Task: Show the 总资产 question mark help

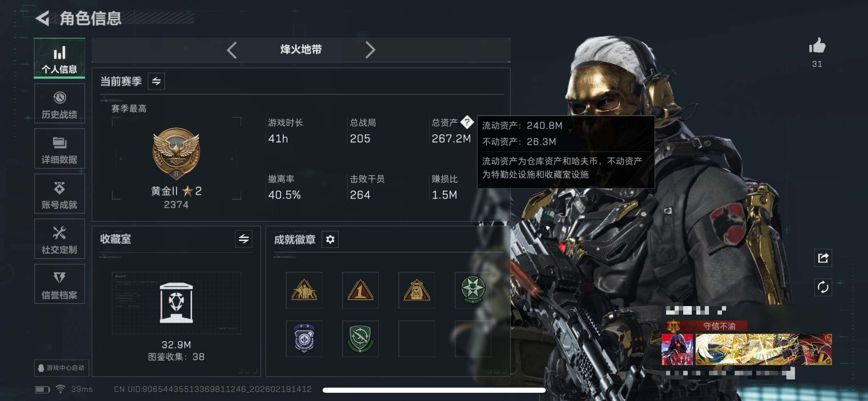Action: (x=467, y=122)
